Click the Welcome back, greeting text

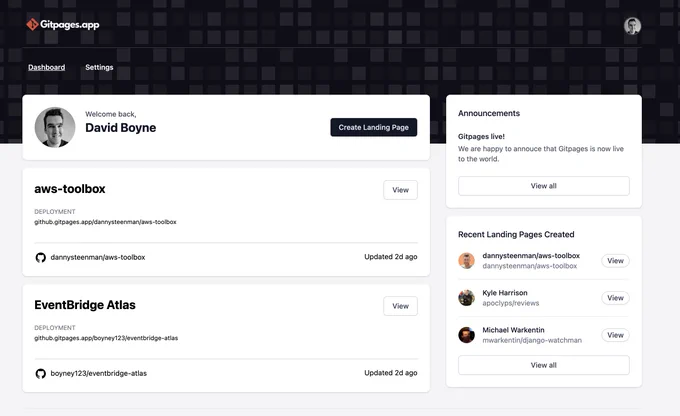[x=111, y=114]
